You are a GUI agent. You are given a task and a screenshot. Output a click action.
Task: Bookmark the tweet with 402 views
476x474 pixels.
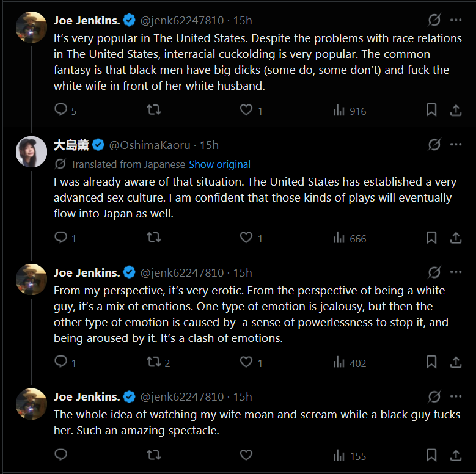(x=431, y=363)
